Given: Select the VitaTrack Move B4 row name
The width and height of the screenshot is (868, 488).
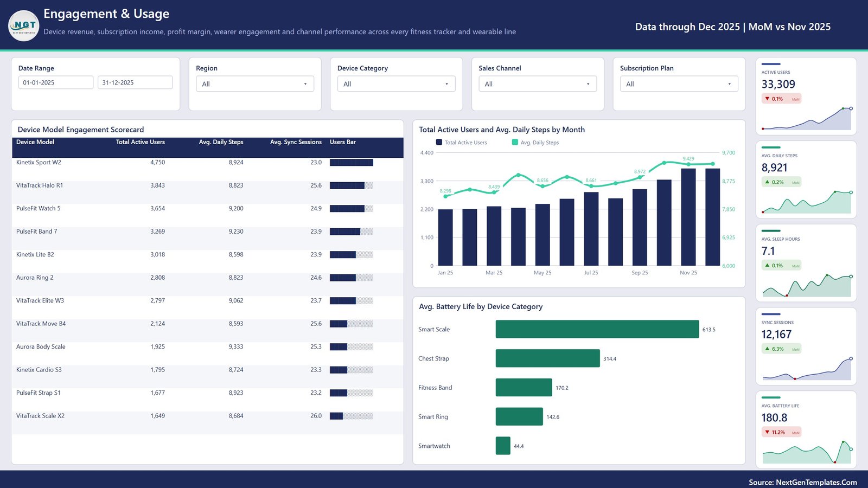Looking at the screenshot, I should point(41,324).
